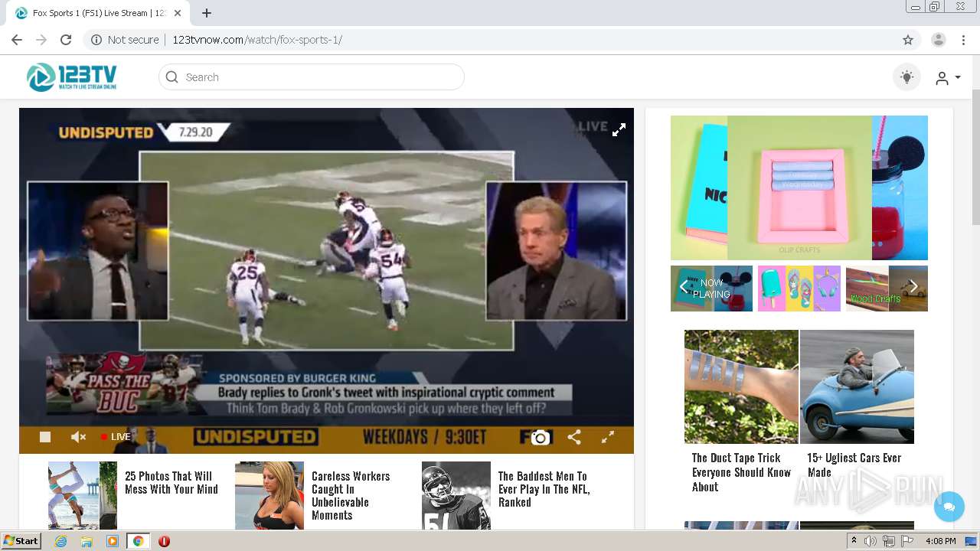The width and height of the screenshot is (980, 551).
Task: Select the 123tvnow.com address bar
Action: (x=257, y=40)
